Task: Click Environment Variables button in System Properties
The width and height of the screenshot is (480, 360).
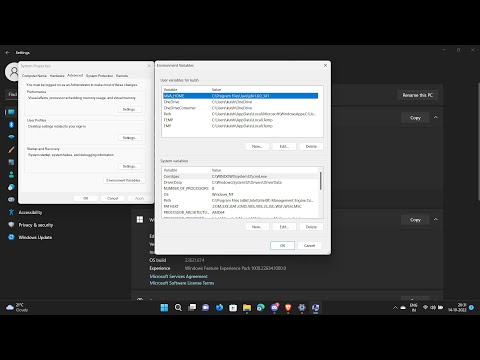Action: [x=124, y=180]
